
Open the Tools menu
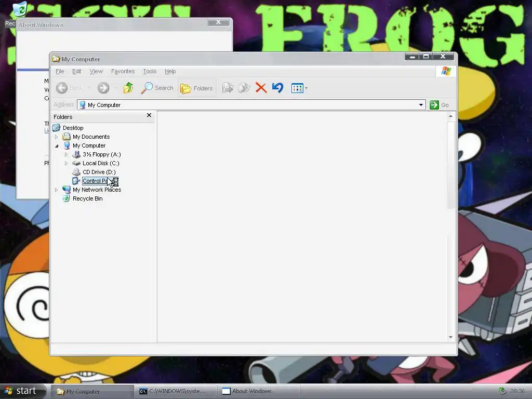click(x=150, y=71)
